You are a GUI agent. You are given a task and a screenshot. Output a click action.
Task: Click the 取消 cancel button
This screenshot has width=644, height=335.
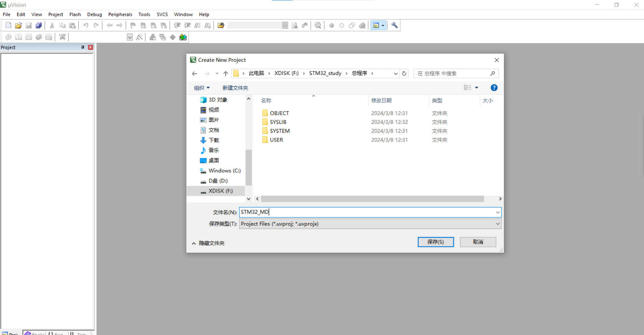(x=478, y=242)
